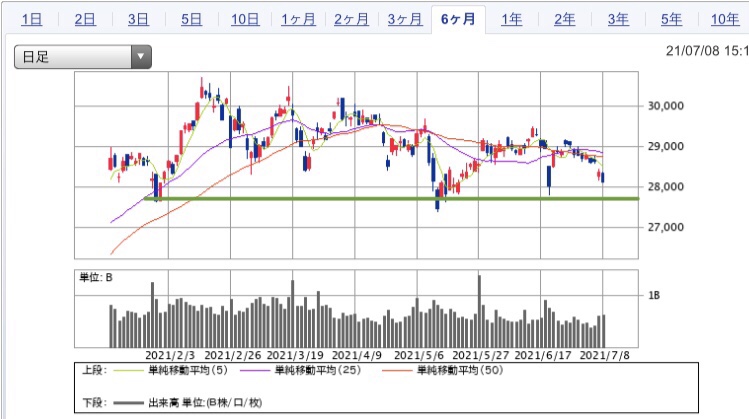Open the 10年 chart range
Screen dimensions: 749x419
[725, 19]
